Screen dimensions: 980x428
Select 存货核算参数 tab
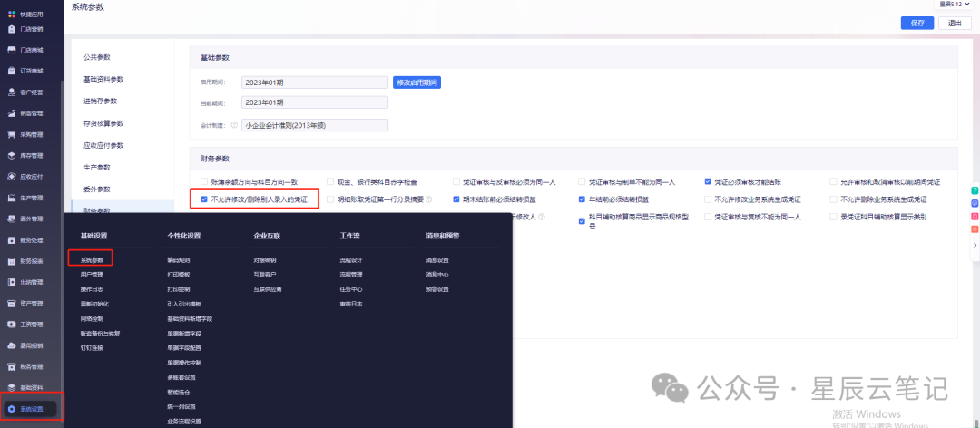(x=103, y=123)
